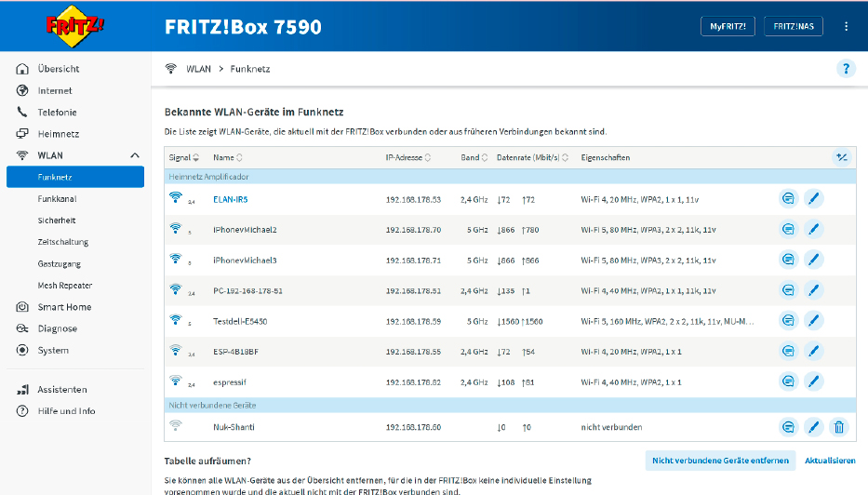Edit the Testdell-E5450 entry
Image resolution: width=868 pixels, height=495 pixels.
(813, 321)
